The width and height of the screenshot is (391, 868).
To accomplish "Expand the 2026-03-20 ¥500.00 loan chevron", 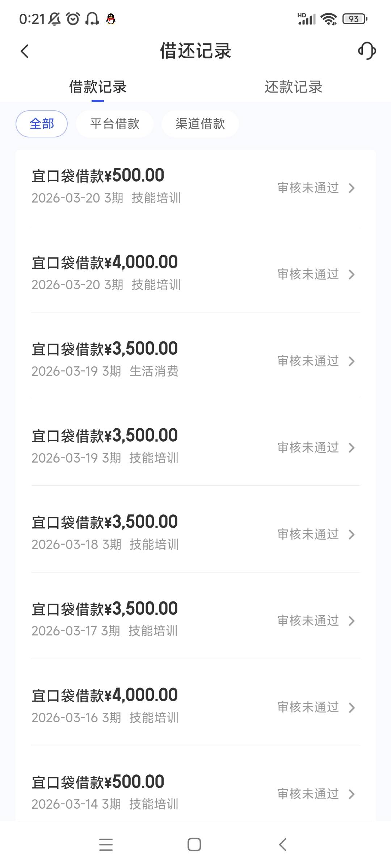I will coord(351,188).
